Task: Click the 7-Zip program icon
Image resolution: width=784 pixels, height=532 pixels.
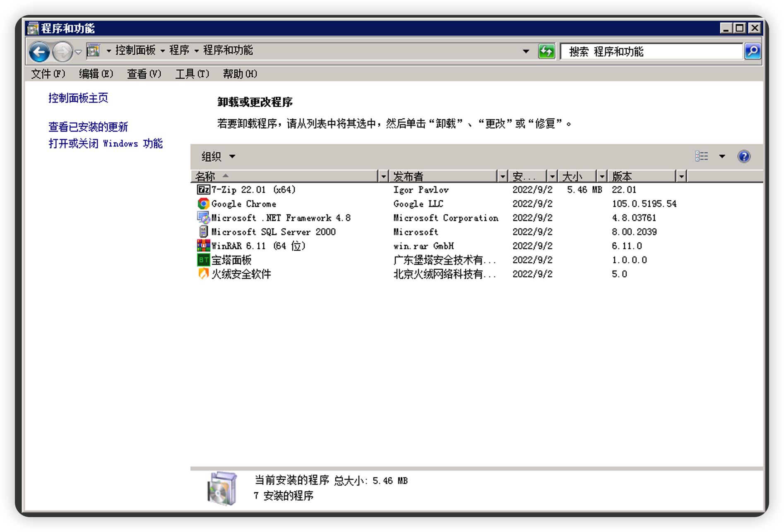Action: click(203, 189)
